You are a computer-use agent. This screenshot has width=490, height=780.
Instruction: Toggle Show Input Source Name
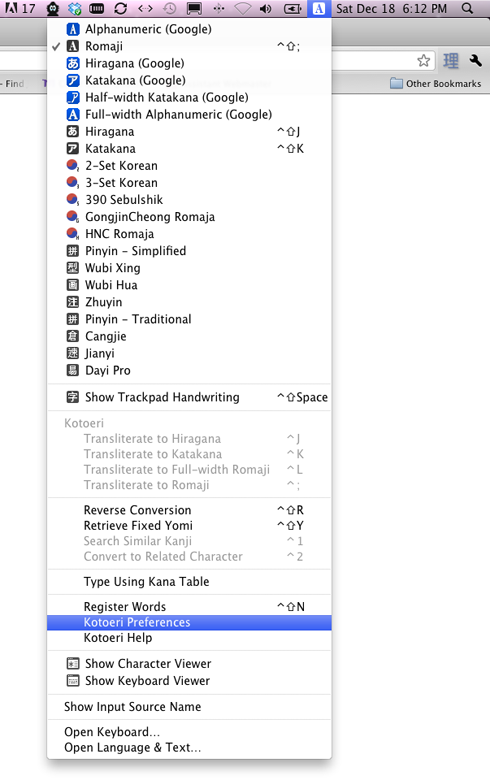point(189,707)
